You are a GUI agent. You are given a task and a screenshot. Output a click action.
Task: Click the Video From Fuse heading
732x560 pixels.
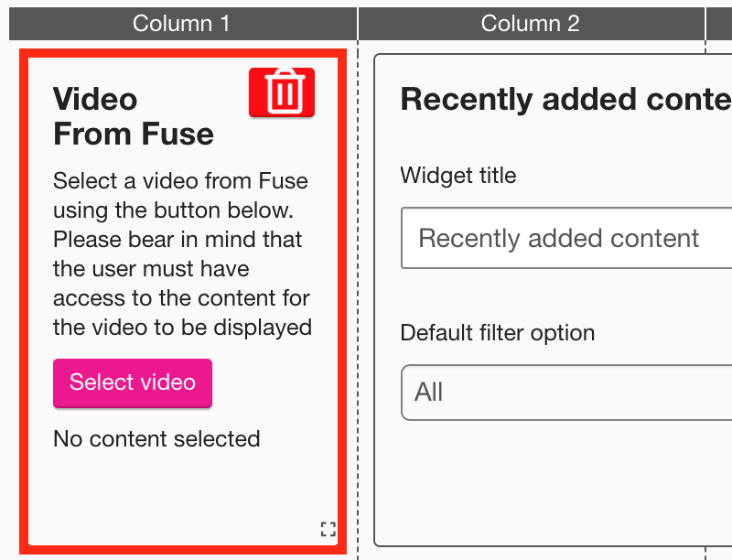pos(134,116)
